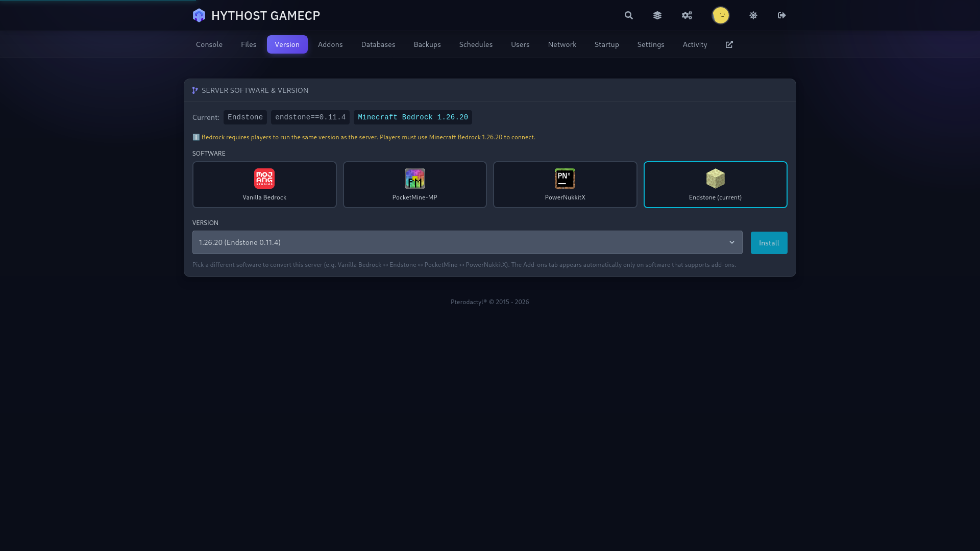Image resolution: width=980 pixels, height=551 pixels.
Task: Click the Bedrock same-version warning text
Action: (x=369, y=137)
